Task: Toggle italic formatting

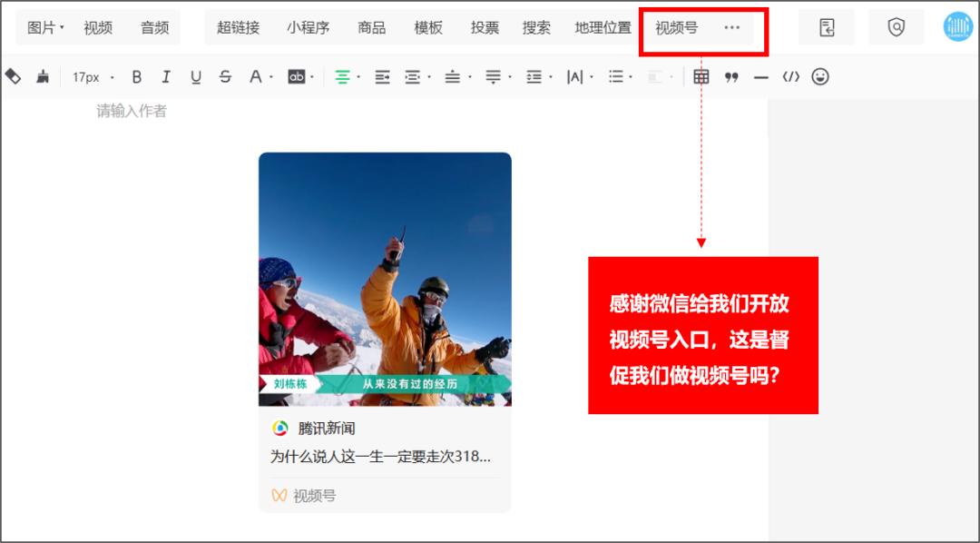Action: coord(166,77)
